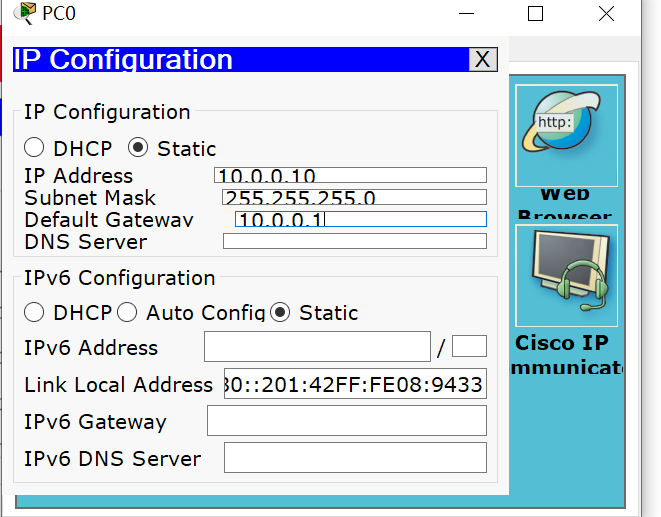Open the Web Browser desktop app icon
661x517 pixels.
566,135
